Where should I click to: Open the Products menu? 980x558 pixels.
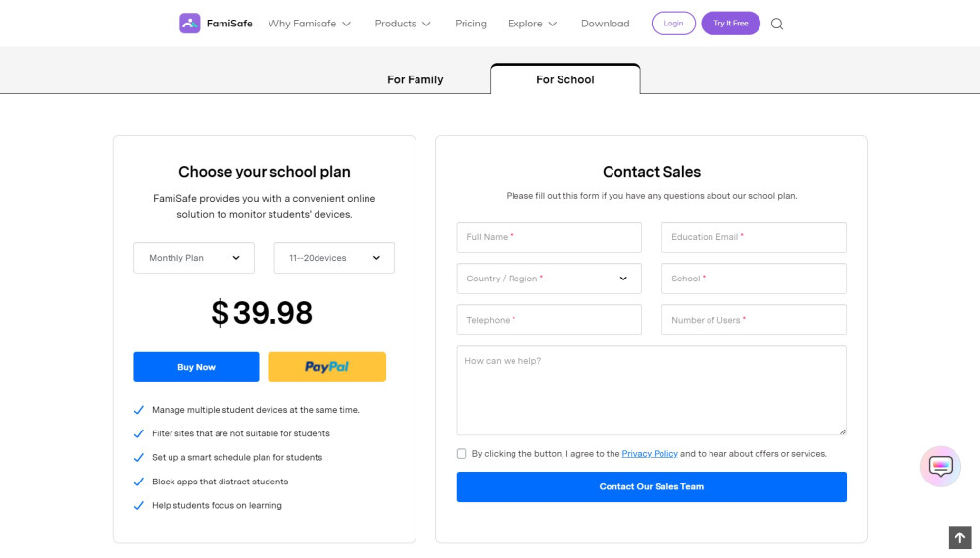tap(403, 24)
